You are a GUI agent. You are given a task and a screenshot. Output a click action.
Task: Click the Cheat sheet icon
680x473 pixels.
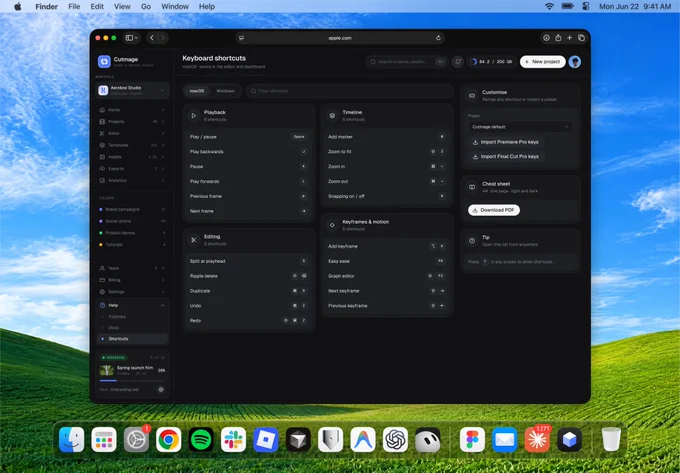coord(472,187)
